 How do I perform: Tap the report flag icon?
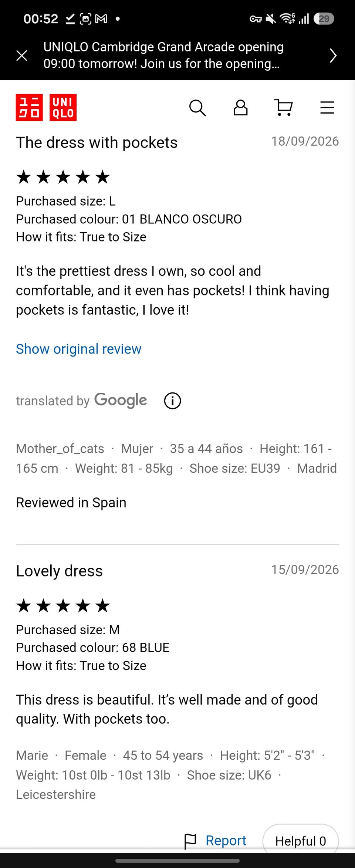tap(190, 841)
